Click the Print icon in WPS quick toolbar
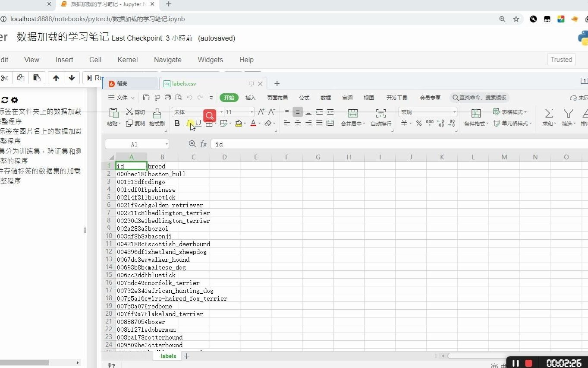 point(168,98)
